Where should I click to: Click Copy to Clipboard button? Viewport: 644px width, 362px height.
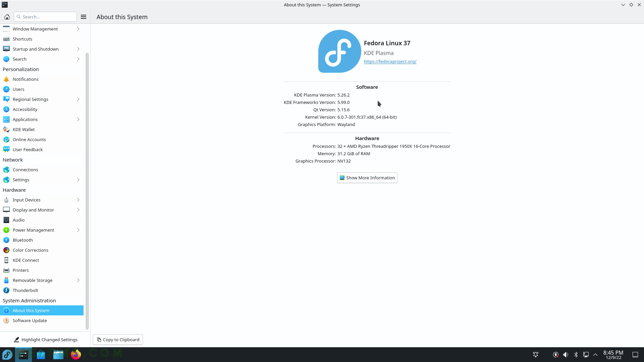(x=118, y=340)
